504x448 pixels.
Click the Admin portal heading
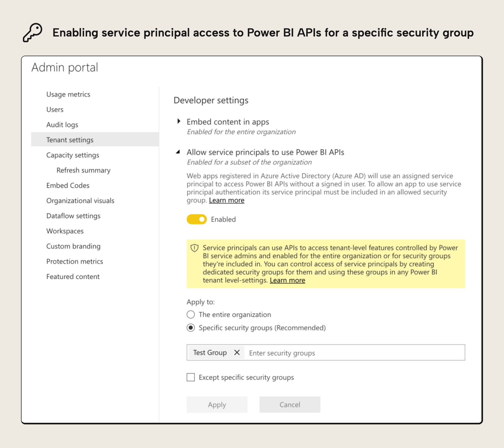tap(65, 67)
